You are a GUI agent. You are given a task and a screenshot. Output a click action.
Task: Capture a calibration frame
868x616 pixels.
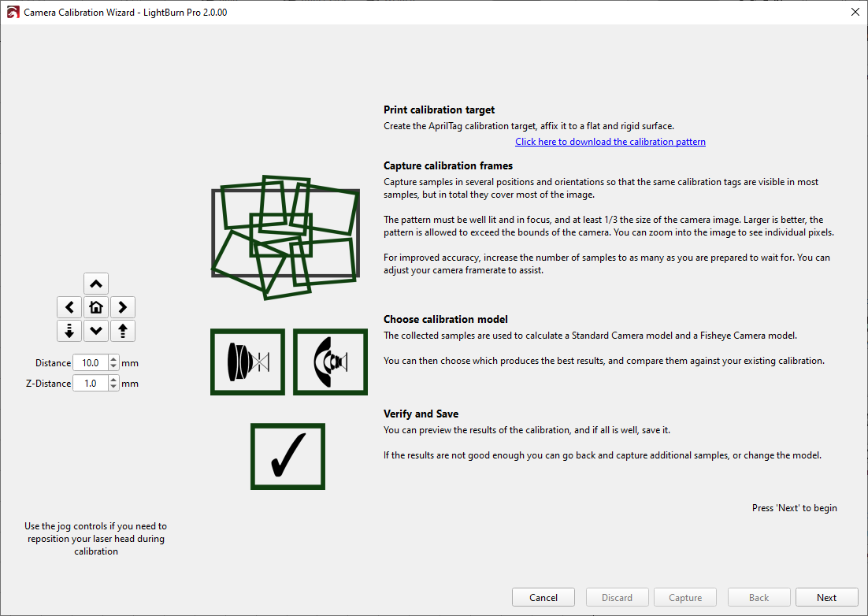(684, 596)
